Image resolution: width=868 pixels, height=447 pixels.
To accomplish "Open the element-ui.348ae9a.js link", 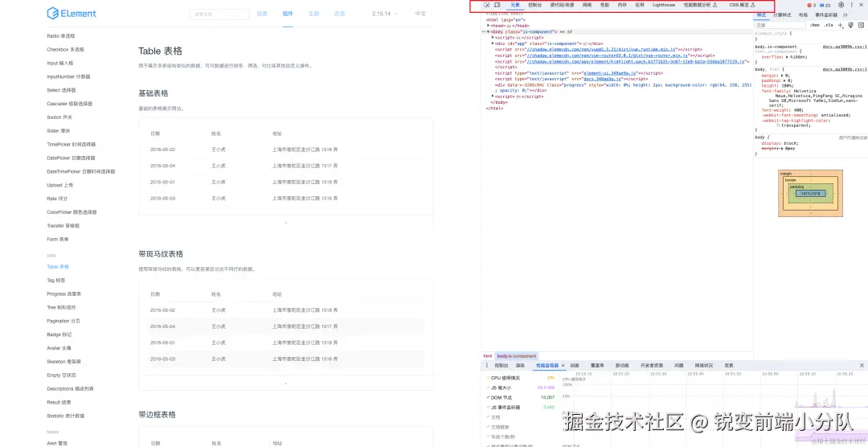I will [x=609, y=73].
